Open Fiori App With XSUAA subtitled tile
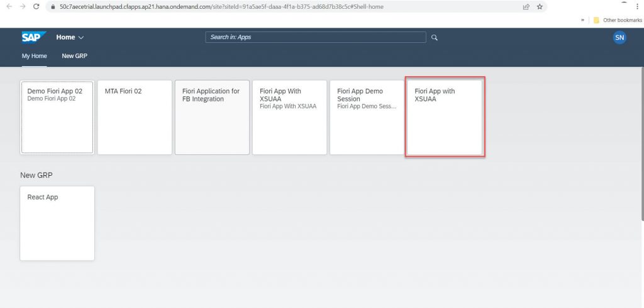 click(x=289, y=117)
